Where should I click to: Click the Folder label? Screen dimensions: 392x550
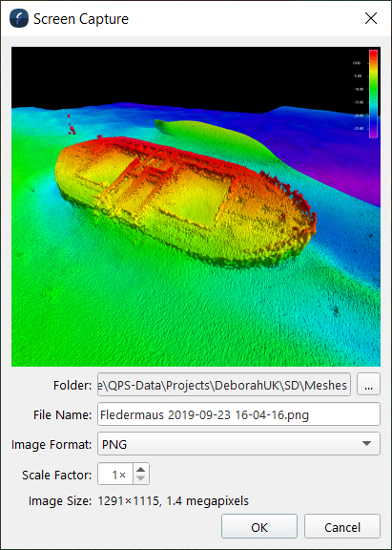click(x=72, y=386)
